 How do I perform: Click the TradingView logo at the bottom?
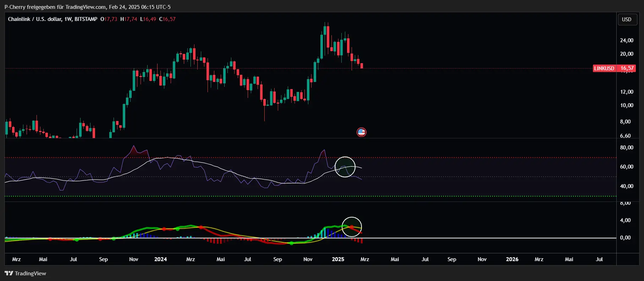coord(25,273)
